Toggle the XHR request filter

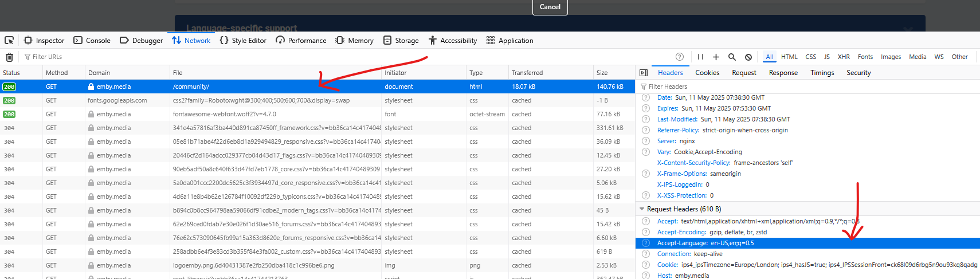[x=844, y=57]
